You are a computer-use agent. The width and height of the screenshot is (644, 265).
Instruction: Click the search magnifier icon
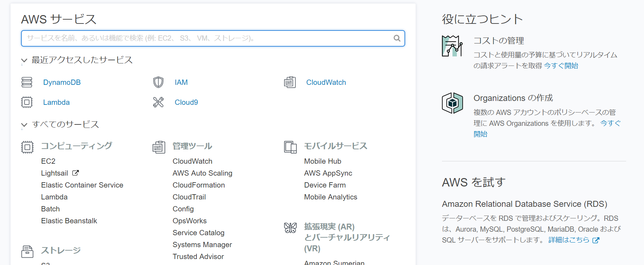[397, 38]
